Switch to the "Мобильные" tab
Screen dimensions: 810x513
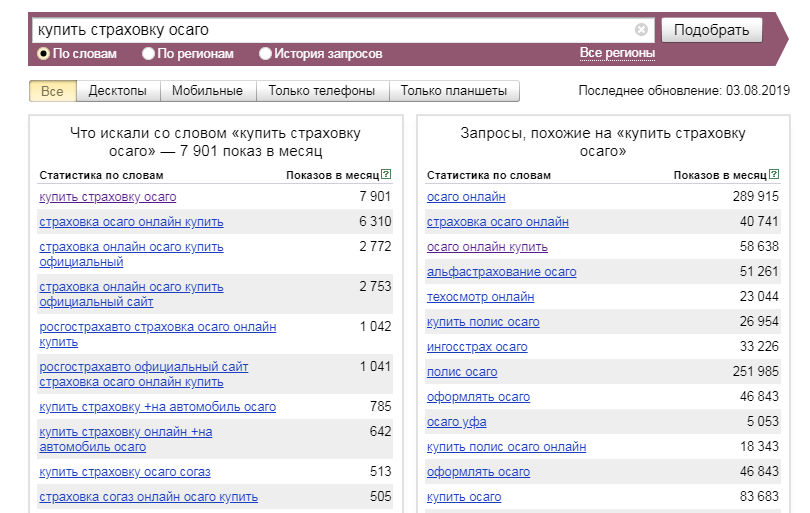(207, 91)
